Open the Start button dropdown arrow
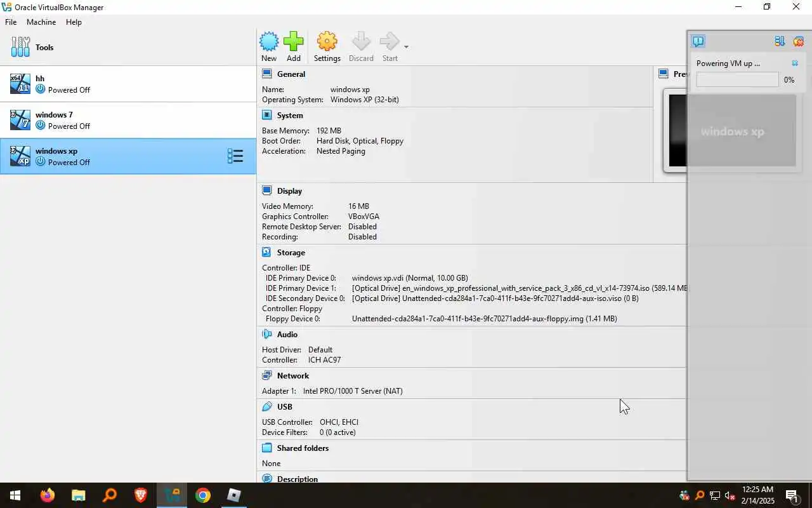Screen dimensions: 812x508 406,47
